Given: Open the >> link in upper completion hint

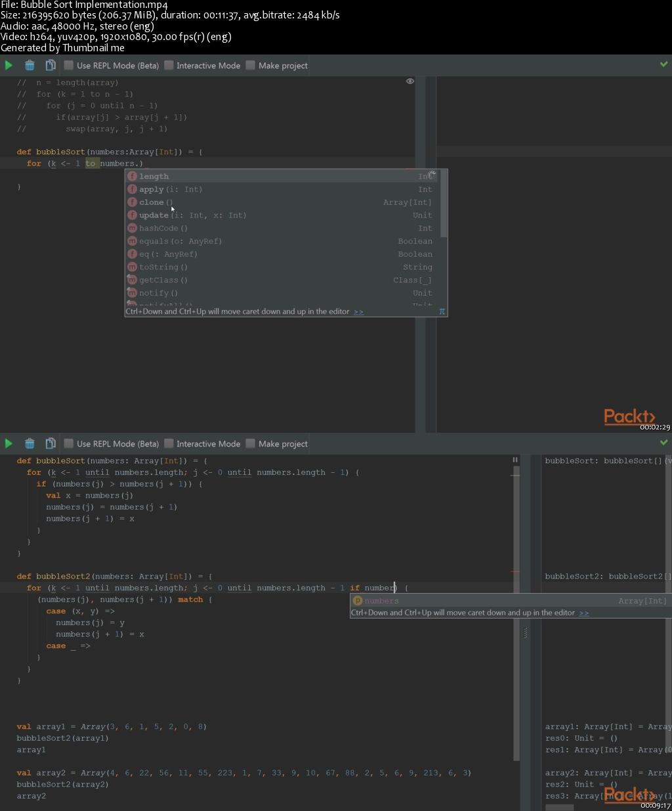Looking at the screenshot, I should (x=358, y=312).
